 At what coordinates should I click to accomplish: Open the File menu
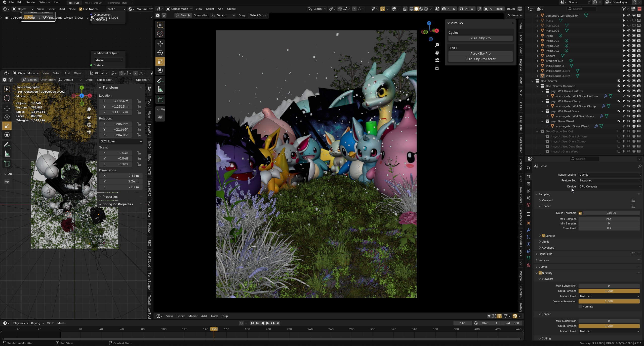(x=11, y=2)
